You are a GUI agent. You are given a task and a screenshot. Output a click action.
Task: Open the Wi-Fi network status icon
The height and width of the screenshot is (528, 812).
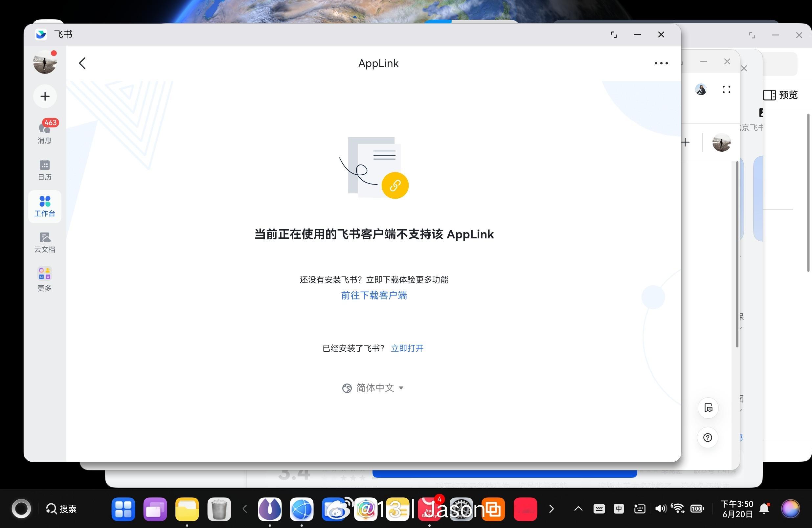tap(678, 508)
